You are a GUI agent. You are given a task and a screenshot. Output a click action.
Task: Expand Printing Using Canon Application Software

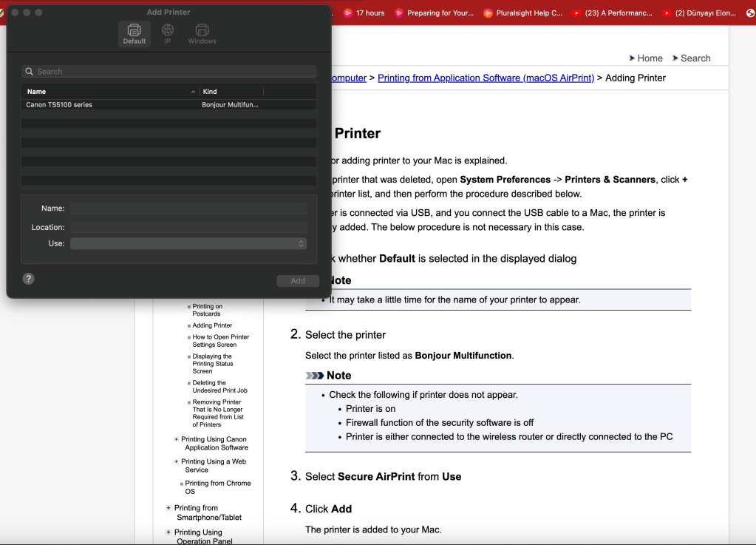[x=176, y=439]
